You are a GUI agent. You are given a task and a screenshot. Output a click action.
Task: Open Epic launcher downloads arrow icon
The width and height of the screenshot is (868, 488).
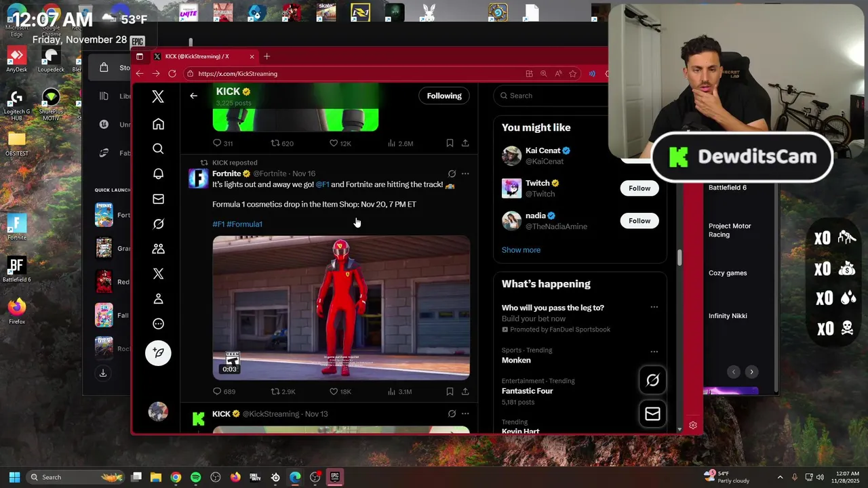[103, 373]
